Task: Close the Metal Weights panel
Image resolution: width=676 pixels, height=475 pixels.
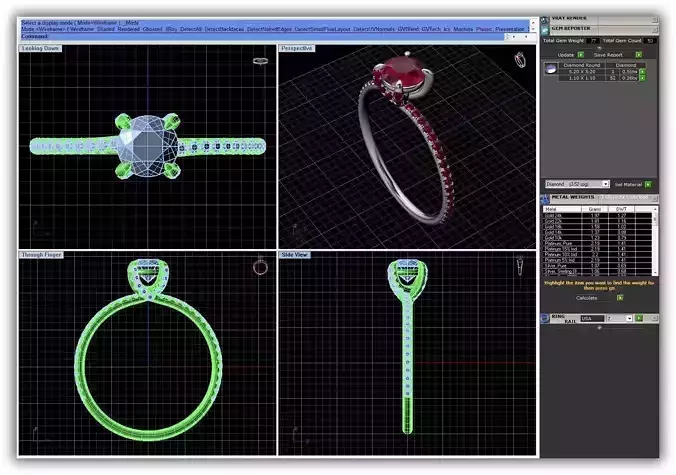Action: click(x=654, y=198)
